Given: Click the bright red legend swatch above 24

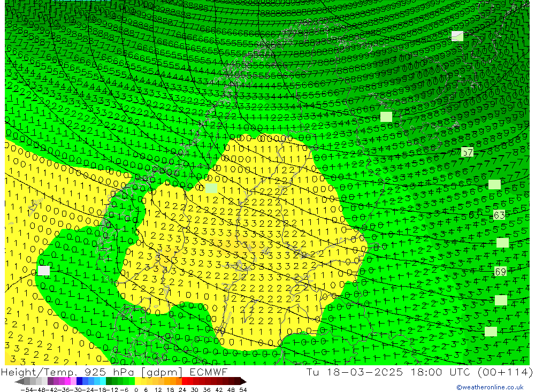Looking at the screenshot, I should 185,381.
